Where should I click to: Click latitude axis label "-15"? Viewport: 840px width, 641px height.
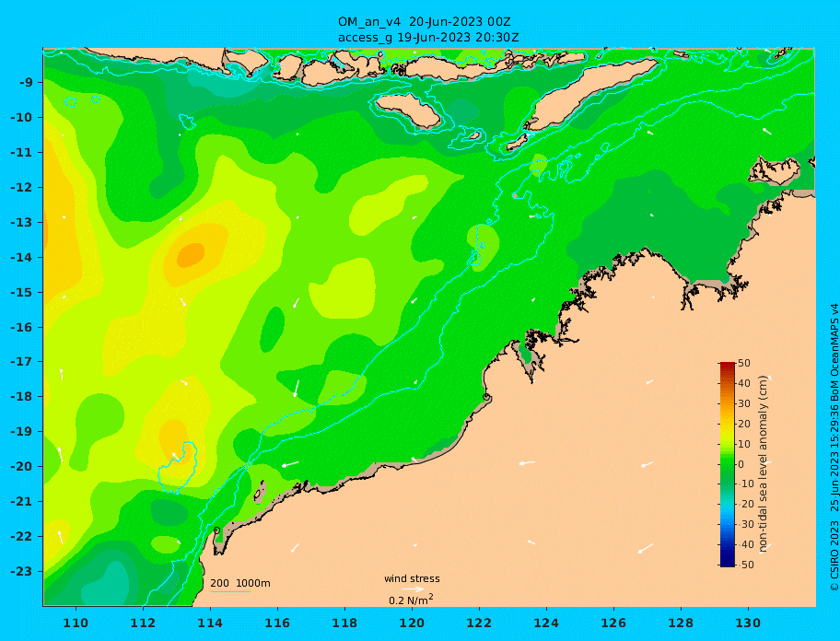click(22, 292)
